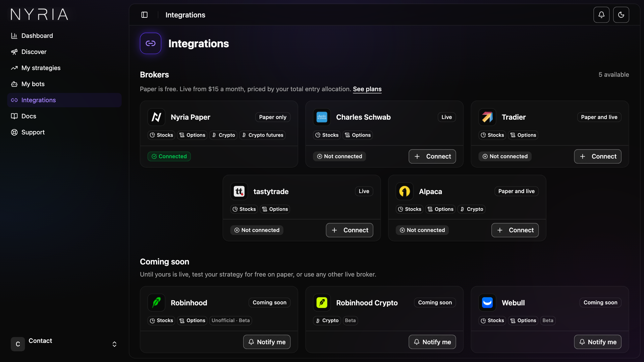
Task: Click the Tradier logo
Action: point(487,117)
